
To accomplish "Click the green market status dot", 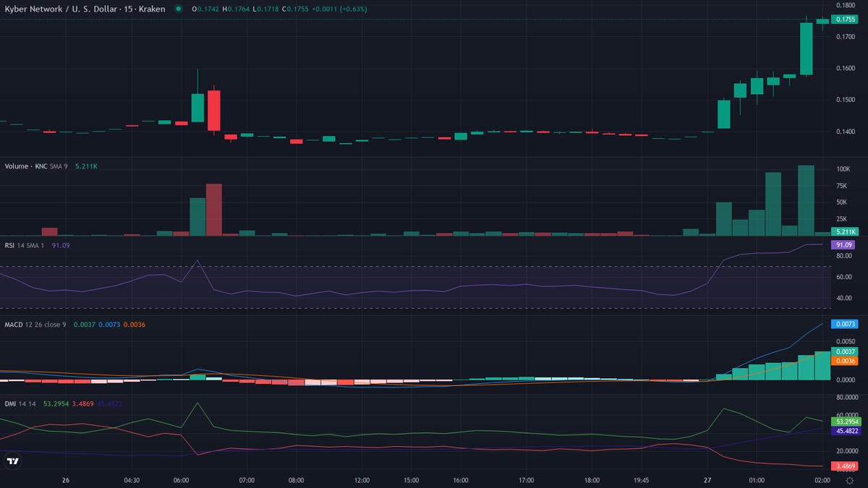I will (179, 9).
